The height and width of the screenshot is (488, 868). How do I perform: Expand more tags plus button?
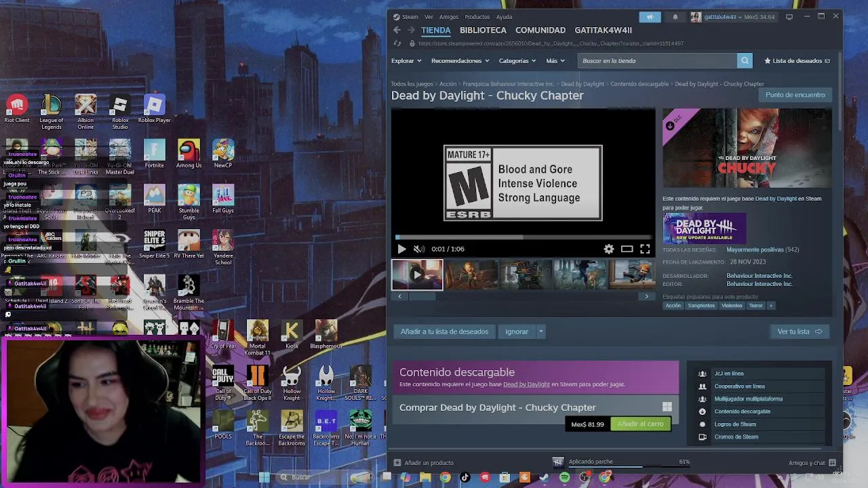click(x=771, y=306)
